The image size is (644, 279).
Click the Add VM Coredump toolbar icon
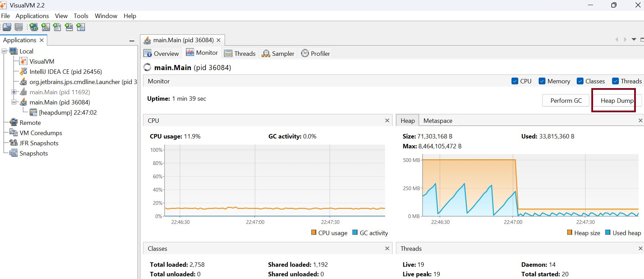(57, 27)
